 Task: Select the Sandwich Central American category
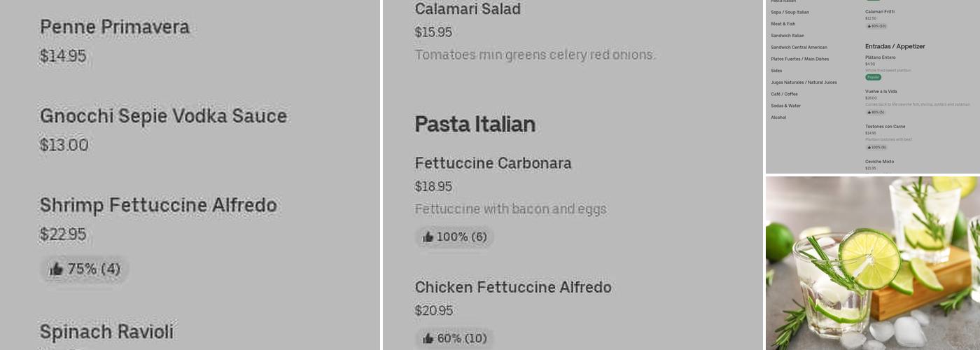(x=799, y=48)
